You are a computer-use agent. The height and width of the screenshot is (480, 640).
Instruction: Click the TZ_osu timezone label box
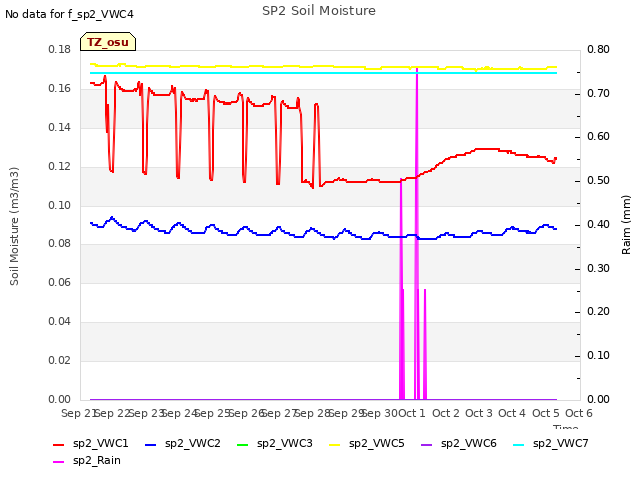[x=108, y=42]
